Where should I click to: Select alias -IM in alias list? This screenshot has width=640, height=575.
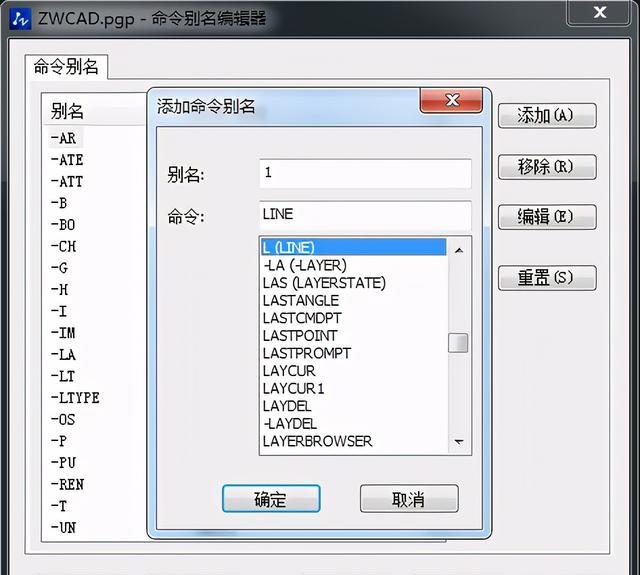click(x=63, y=333)
